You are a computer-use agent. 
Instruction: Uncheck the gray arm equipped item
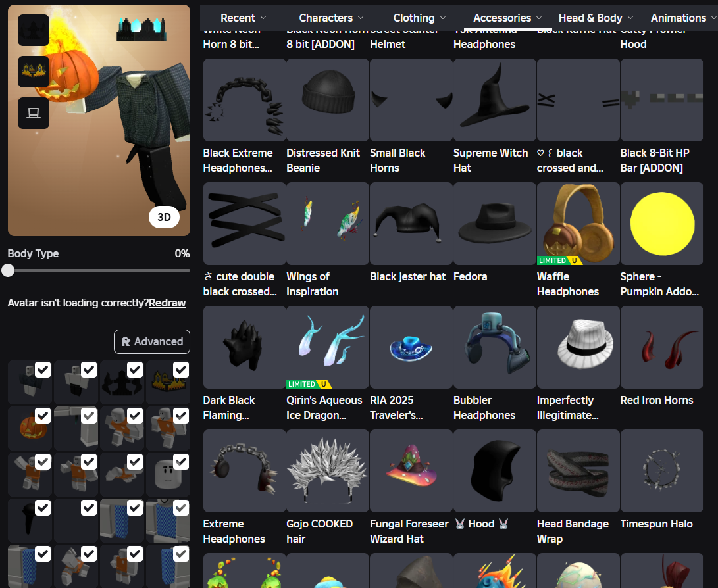(x=89, y=416)
